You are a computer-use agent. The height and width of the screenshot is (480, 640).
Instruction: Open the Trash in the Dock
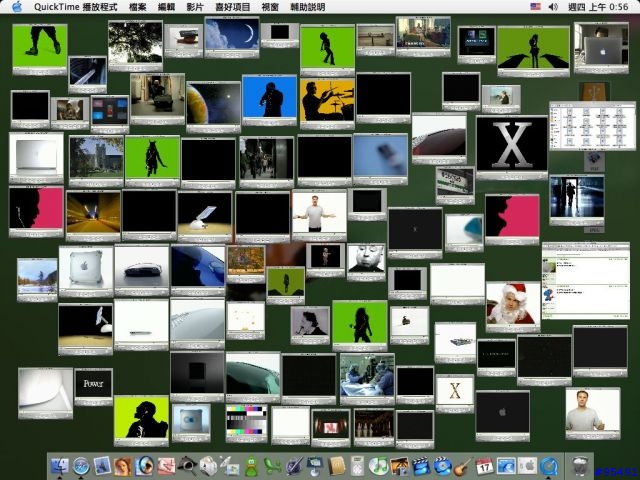[x=580, y=466]
